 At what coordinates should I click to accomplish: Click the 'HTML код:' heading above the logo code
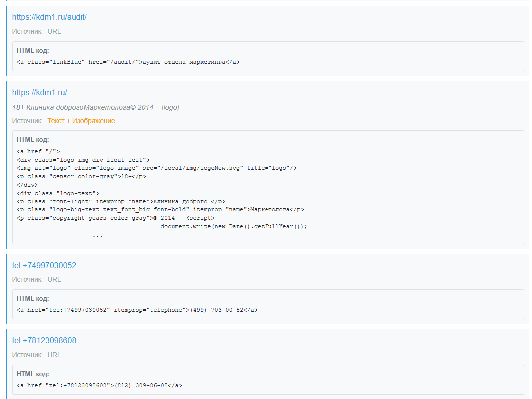[x=33, y=139]
